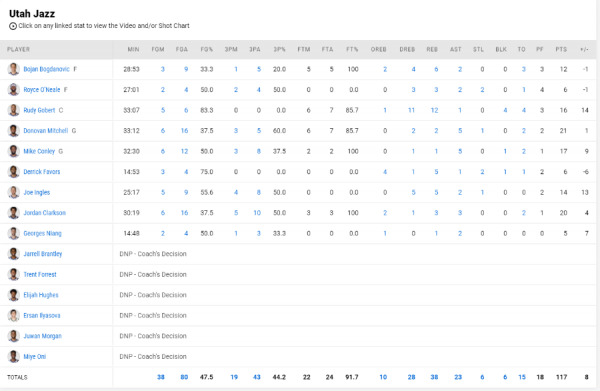Click the PTS column header
The width and height of the screenshot is (600, 391).
561,49
